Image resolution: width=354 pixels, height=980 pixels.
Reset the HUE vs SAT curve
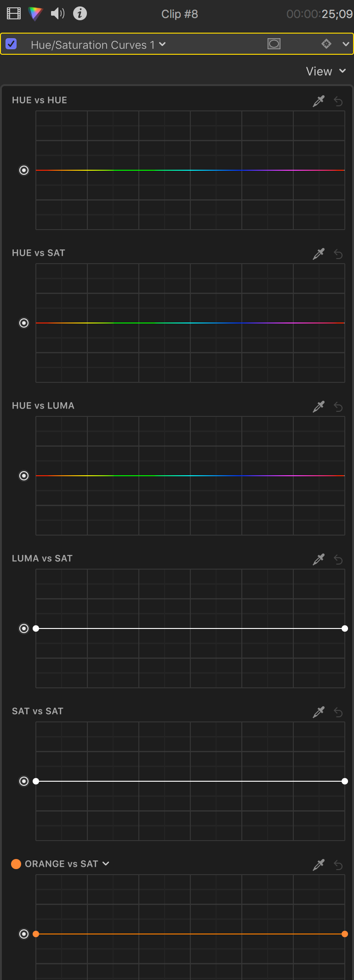[338, 254]
